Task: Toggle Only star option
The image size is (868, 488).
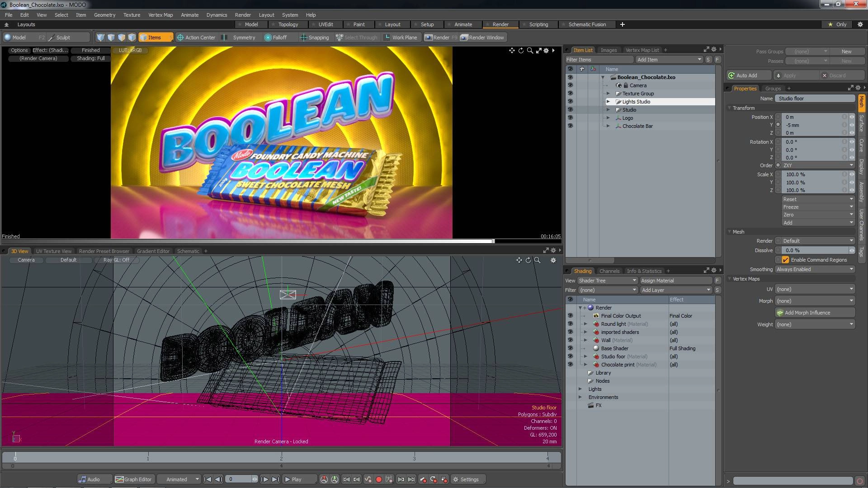Action: (x=837, y=24)
